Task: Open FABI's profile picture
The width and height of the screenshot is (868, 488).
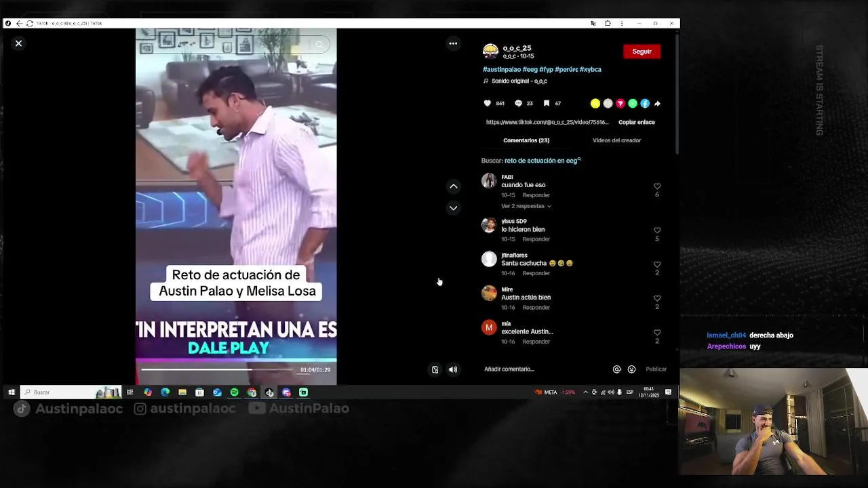Action: tap(489, 181)
